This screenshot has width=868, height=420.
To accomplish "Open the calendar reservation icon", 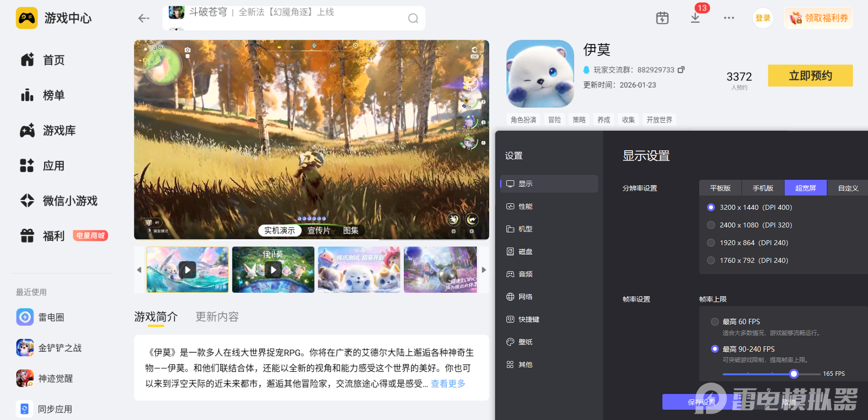I will point(662,18).
